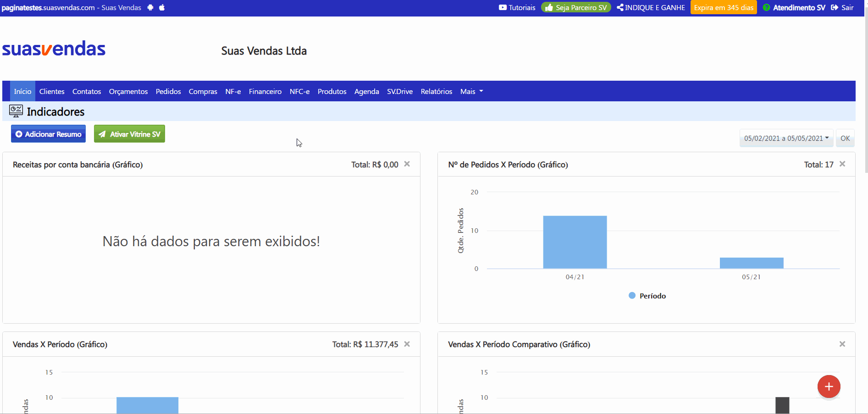This screenshot has width=868, height=414.
Task: Open Atendimento SV help
Action: pyautogui.click(x=794, y=7)
